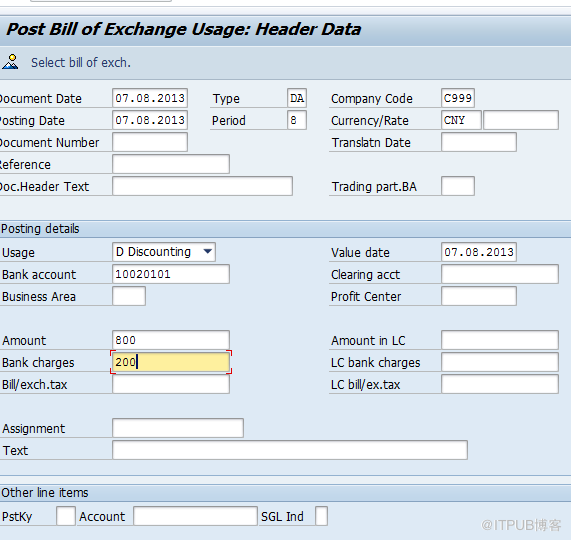The height and width of the screenshot is (540, 571).
Task: Click the Amount in LC field
Action: click(x=500, y=340)
